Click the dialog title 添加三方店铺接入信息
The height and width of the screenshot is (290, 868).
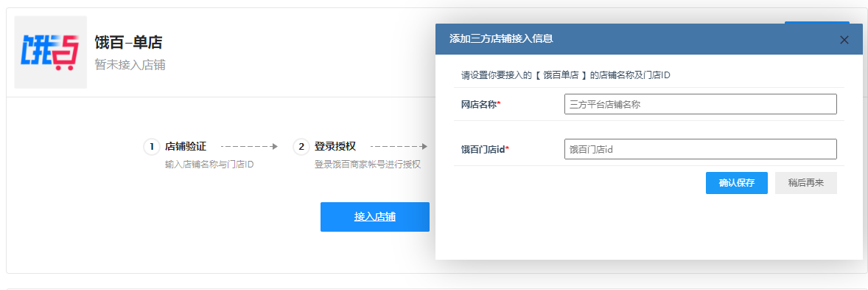(x=501, y=39)
